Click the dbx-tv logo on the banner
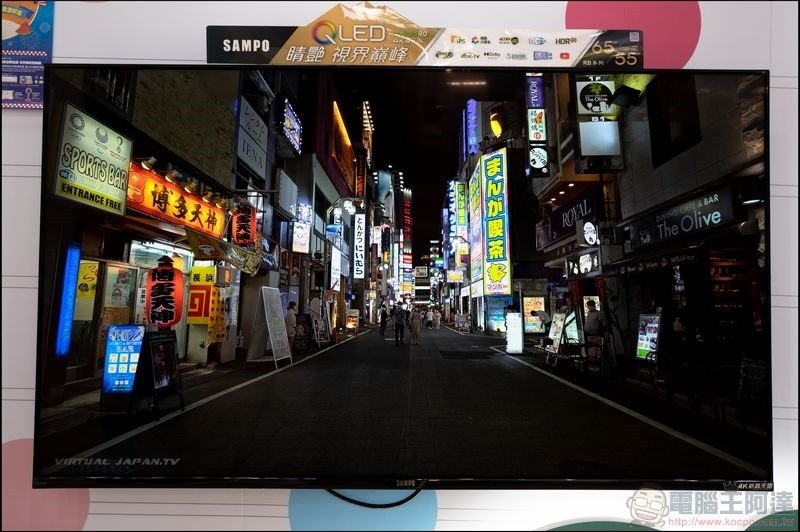The image size is (800, 532). pyautogui.click(x=470, y=55)
